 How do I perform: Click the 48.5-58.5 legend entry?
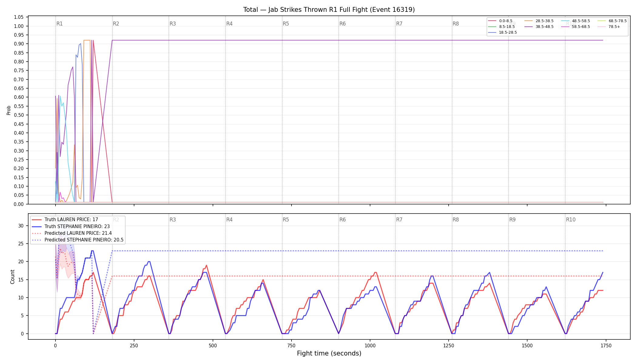tap(575, 21)
